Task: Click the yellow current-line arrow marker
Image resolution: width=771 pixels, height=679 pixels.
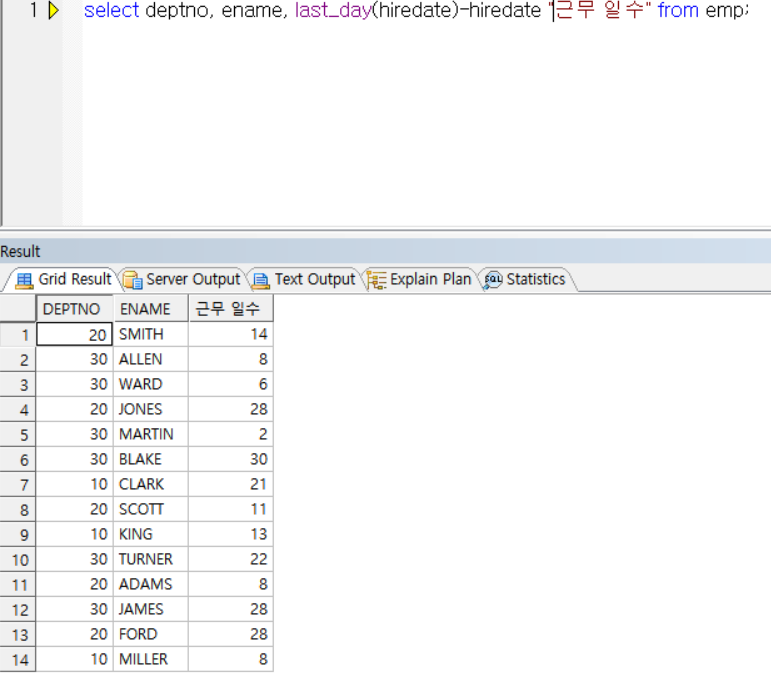Action: [x=54, y=10]
